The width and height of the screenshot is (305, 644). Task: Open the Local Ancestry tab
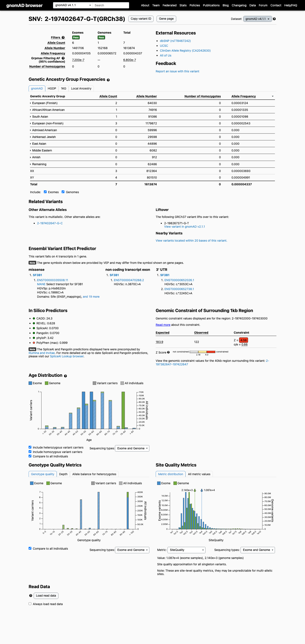point(81,88)
